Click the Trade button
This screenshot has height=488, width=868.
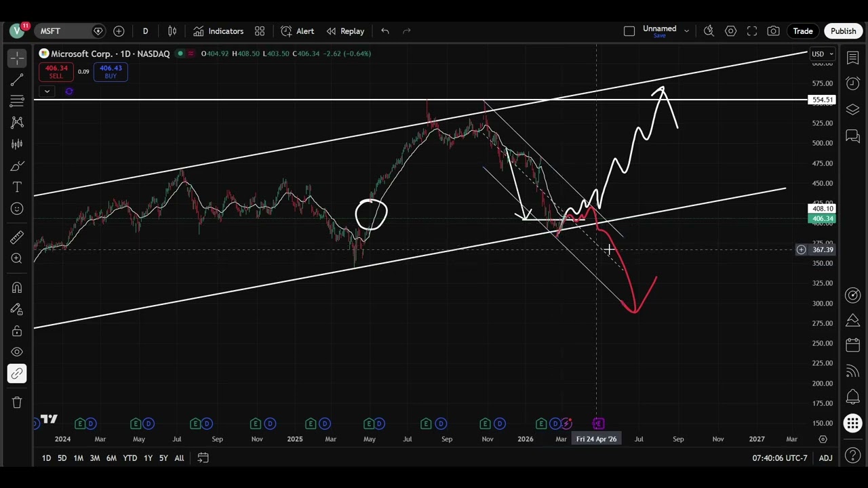coord(803,31)
